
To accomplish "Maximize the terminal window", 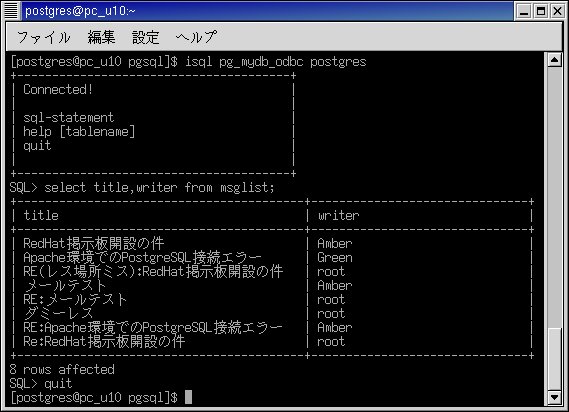I will coord(541,11).
